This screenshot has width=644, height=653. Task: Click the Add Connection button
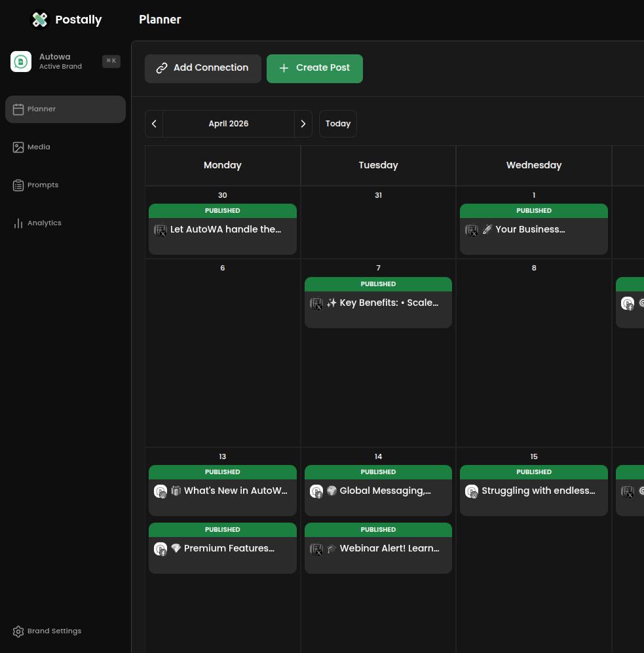(x=203, y=68)
